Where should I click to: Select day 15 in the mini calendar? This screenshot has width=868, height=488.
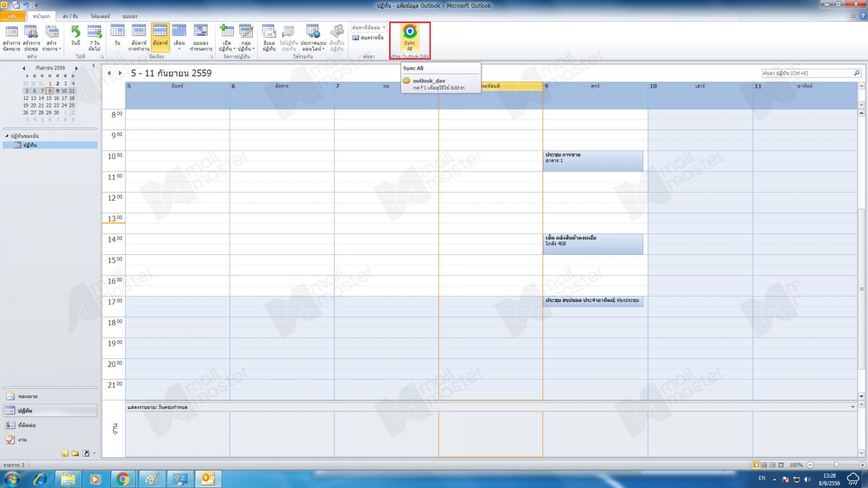coord(49,98)
